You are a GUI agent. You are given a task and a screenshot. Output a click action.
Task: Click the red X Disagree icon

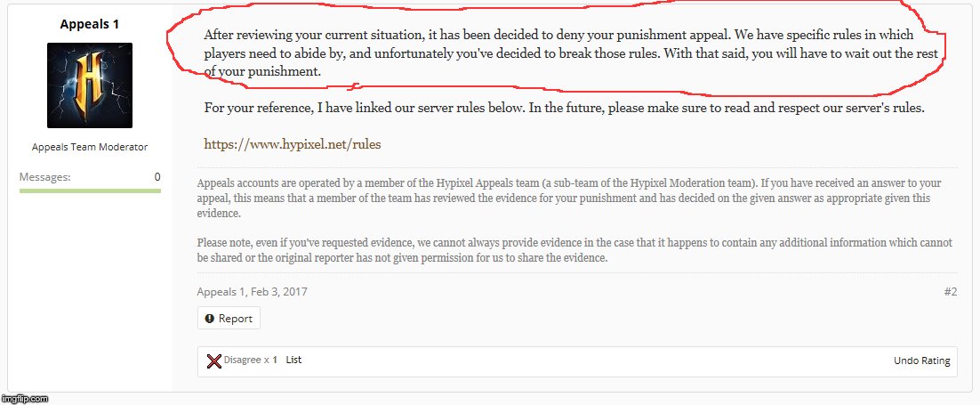213,360
